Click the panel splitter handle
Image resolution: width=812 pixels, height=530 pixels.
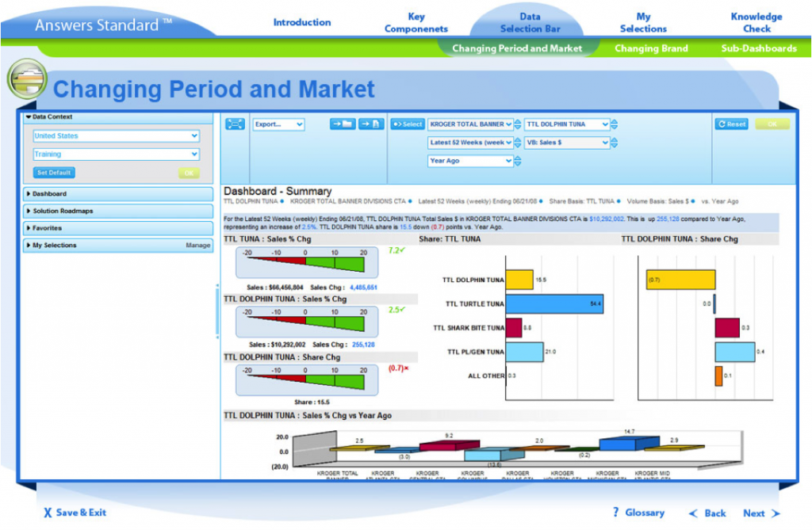click(x=217, y=311)
